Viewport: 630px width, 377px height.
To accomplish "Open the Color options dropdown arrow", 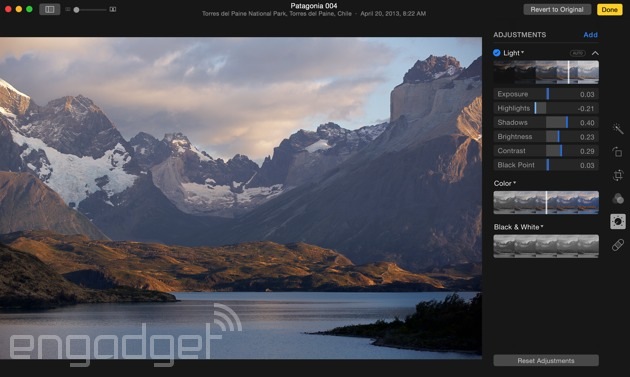I will [515, 183].
